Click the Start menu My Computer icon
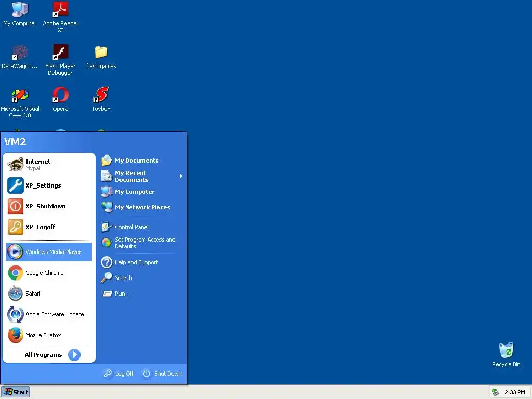This screenshot has width=532, height=399. pos(107,192)
